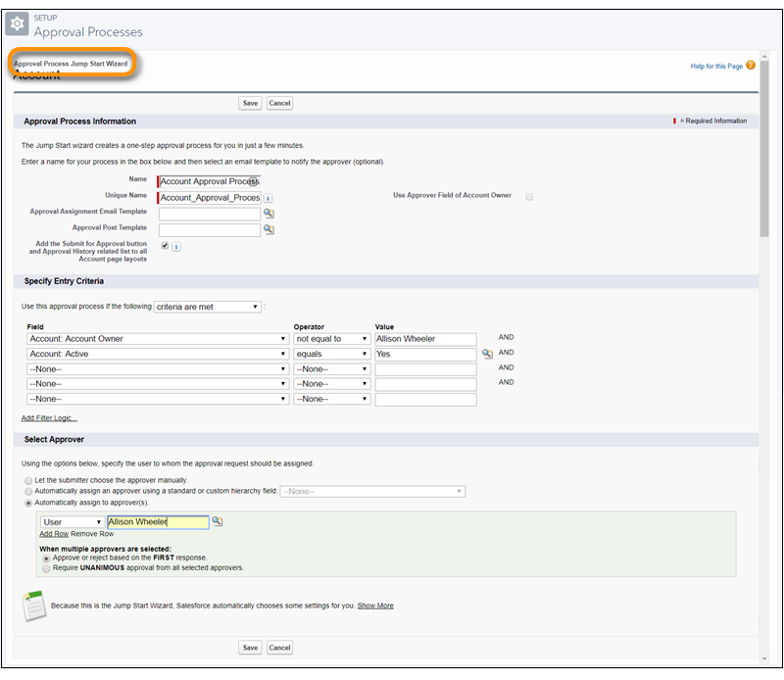This screenshot has width=784, height=680.
Task: Click the value field containing Yes
Action: pyautogui.click(x=425, y=354)
